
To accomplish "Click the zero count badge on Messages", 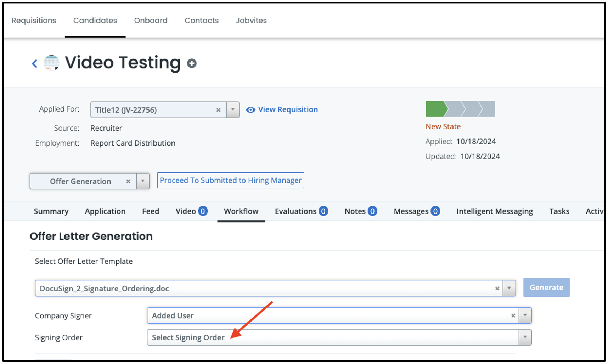I will (436, 211).
